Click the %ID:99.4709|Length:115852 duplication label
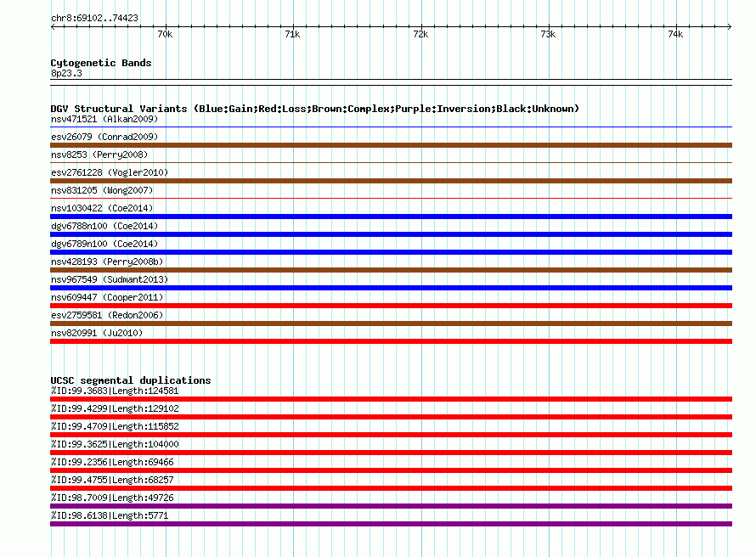 point(115,426)
